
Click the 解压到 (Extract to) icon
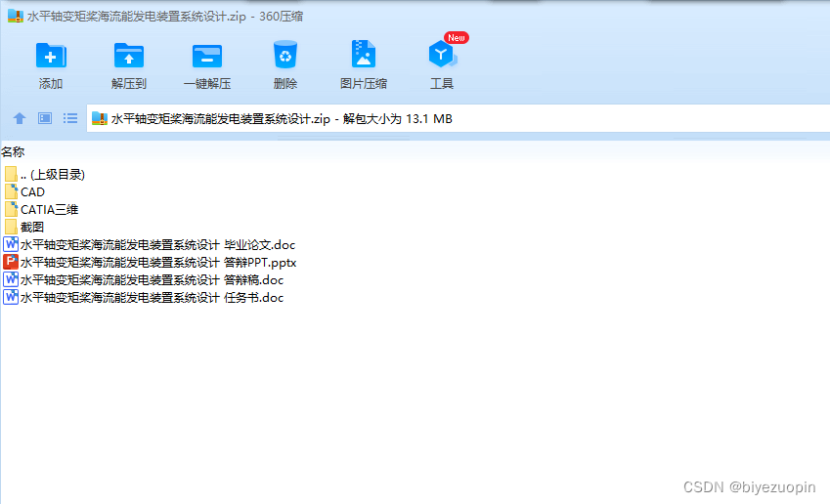point(129,56)
